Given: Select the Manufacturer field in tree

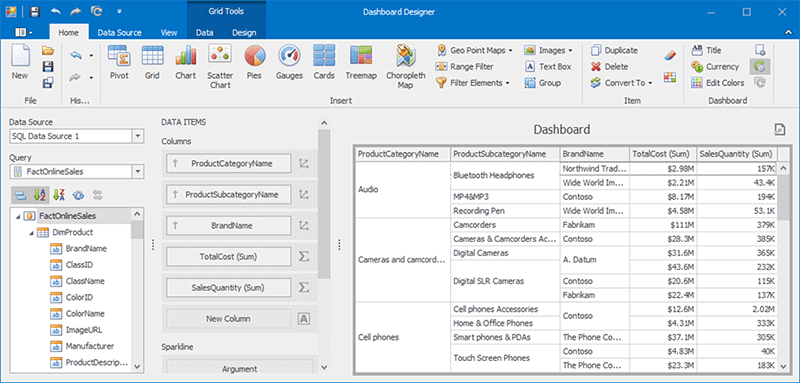Looking at the screenshot, I should pyautogui.click(x=90, y=346).
